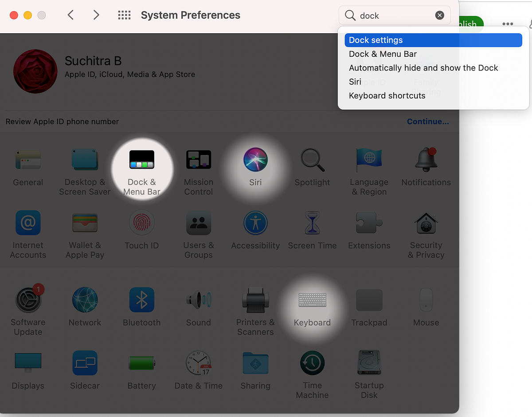Open the Sidecar pane
Viewport: 532px width, 417px height.
pos(85,371)
